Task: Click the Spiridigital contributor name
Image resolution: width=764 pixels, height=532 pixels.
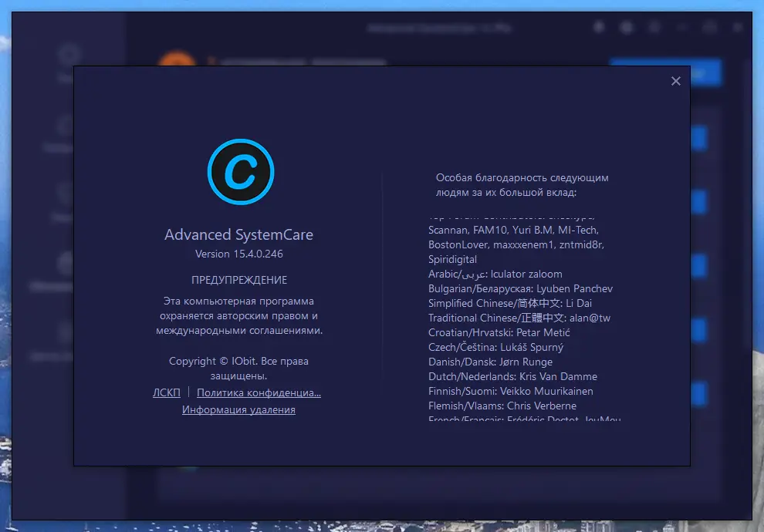Action: (x=452, y=259)
